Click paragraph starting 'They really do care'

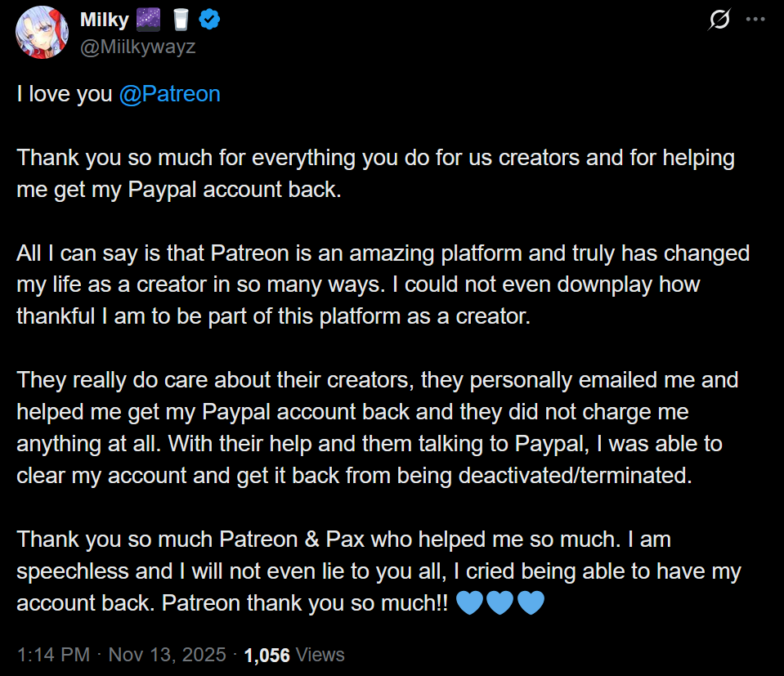tap(378, 428)
